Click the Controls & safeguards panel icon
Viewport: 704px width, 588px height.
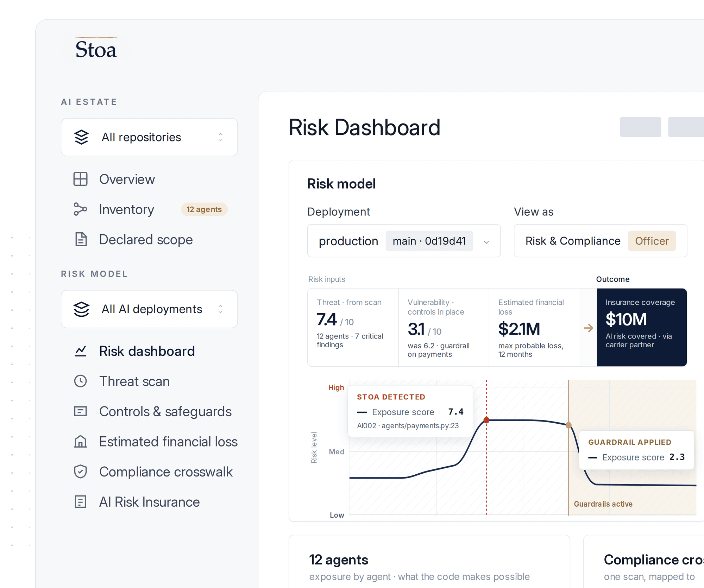tap(81, 411)
